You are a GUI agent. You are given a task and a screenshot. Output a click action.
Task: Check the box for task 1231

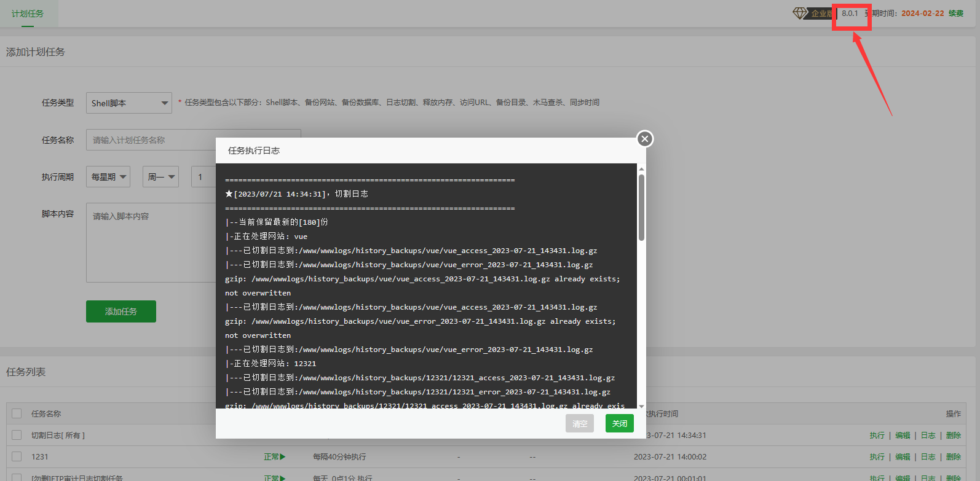click(17, 456)
